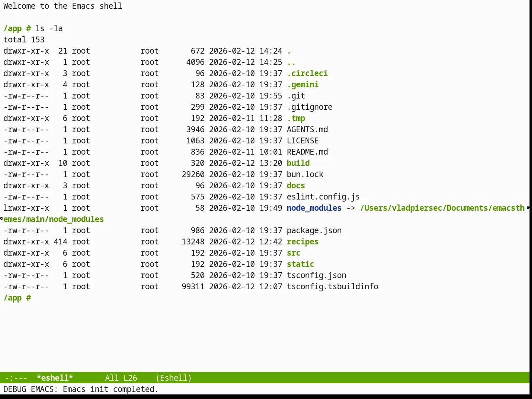This screenshot has width=532, height=399.
Task: Click the tsconfig.tsbuildinfo file name
Action: click(x=332, y=287)
